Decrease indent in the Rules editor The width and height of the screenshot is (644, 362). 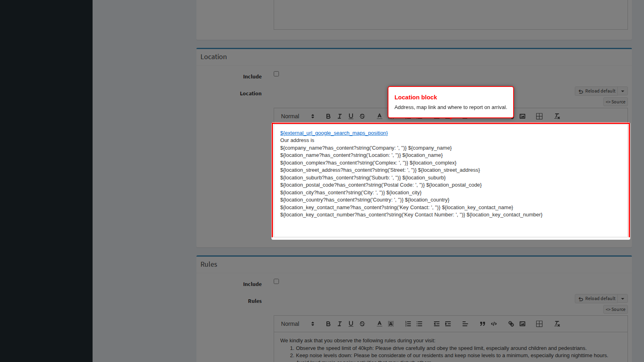[x=436, y=324]
